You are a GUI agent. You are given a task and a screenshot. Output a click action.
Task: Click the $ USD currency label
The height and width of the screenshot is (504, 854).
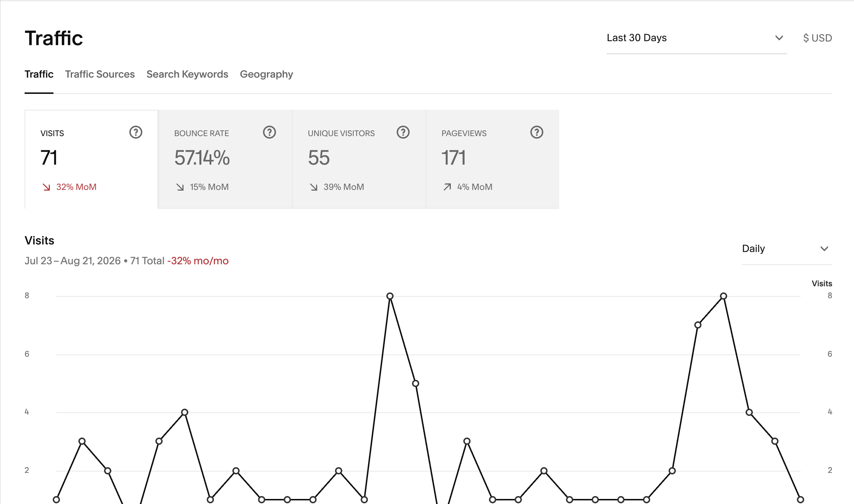pyautogui.click(x=818, y=38)
